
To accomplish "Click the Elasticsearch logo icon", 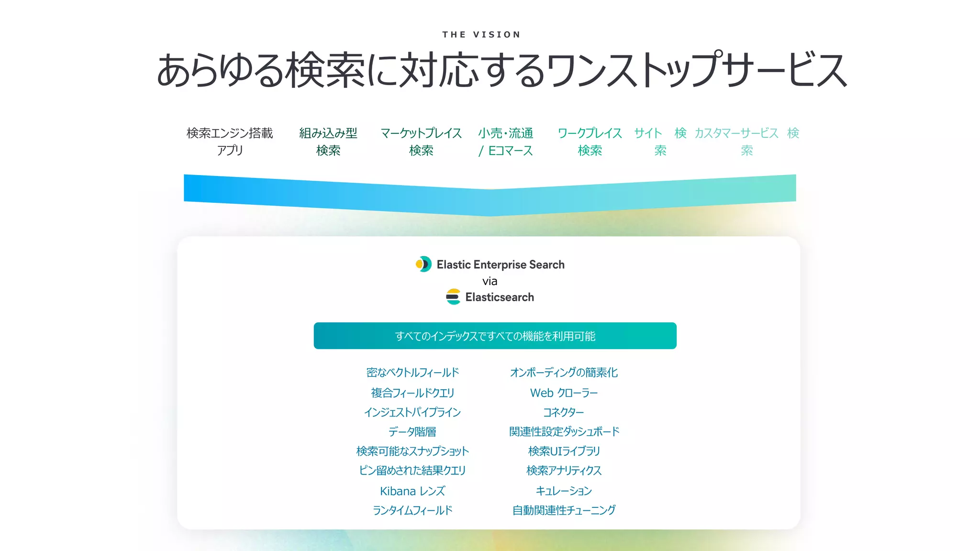I will click(x=453, y=297).
